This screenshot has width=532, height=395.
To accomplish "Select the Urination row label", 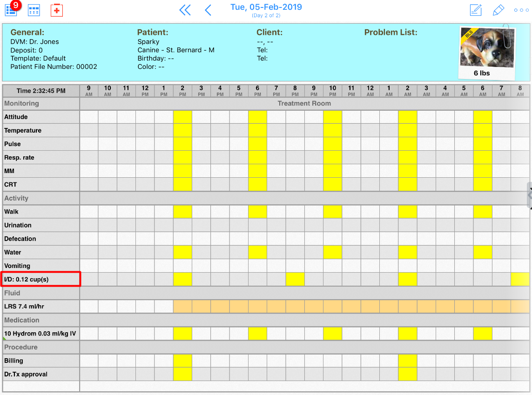I will pos(41,226).
